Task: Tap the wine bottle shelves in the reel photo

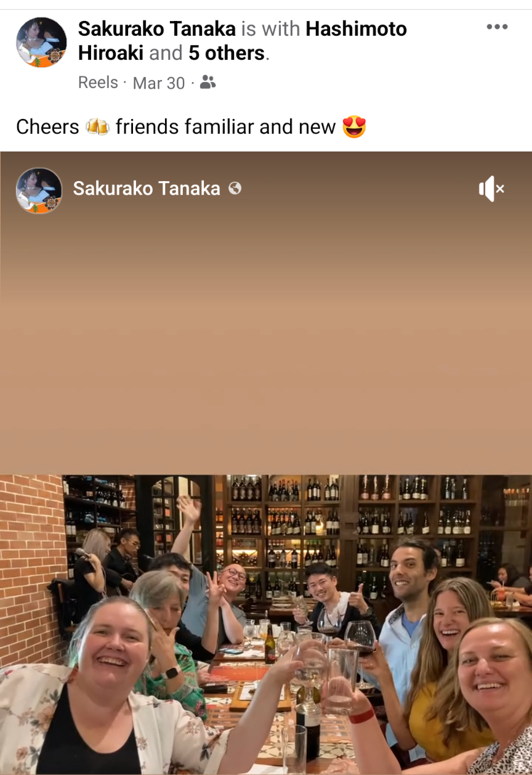Action: click(345, 530)
